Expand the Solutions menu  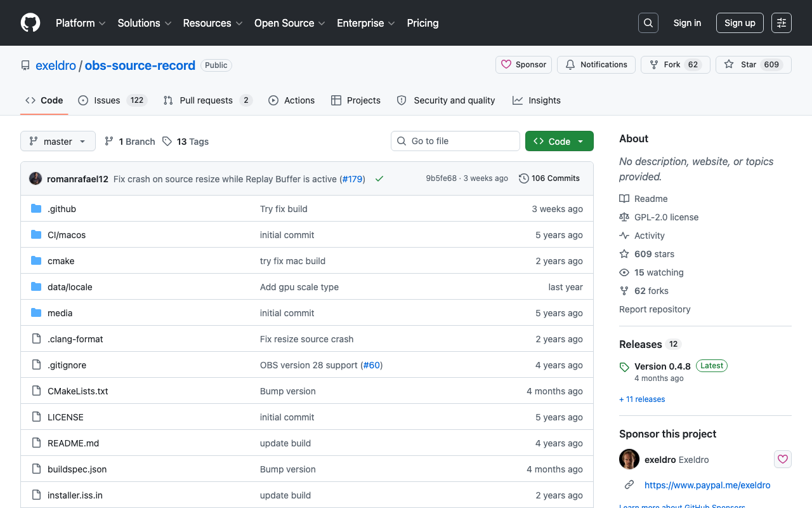(145, 23)
